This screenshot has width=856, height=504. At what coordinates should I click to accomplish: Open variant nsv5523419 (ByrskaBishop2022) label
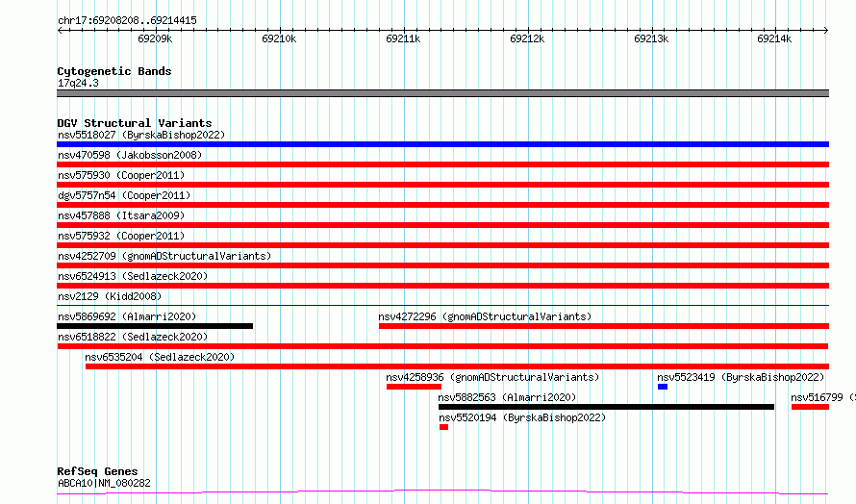741,377
